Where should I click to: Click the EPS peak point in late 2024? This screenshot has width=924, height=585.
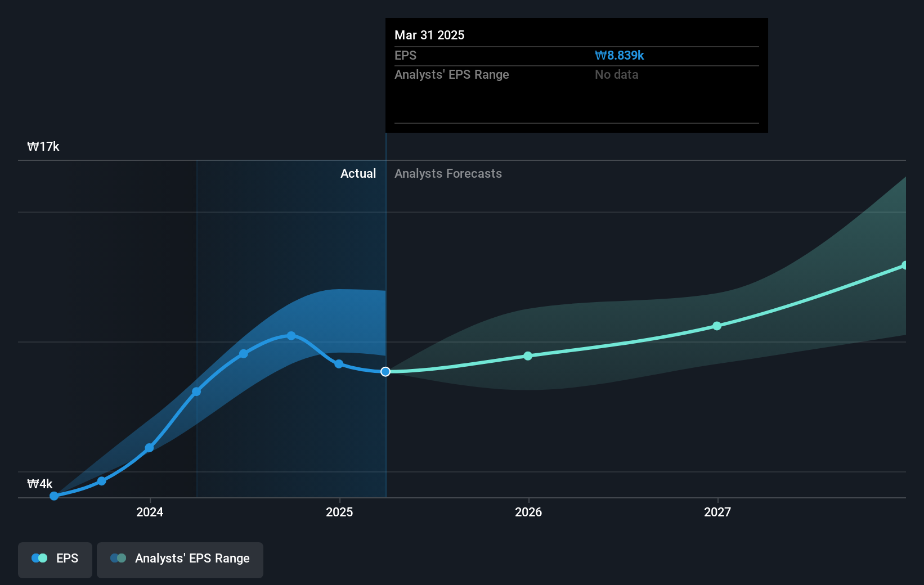coord(291,336)
